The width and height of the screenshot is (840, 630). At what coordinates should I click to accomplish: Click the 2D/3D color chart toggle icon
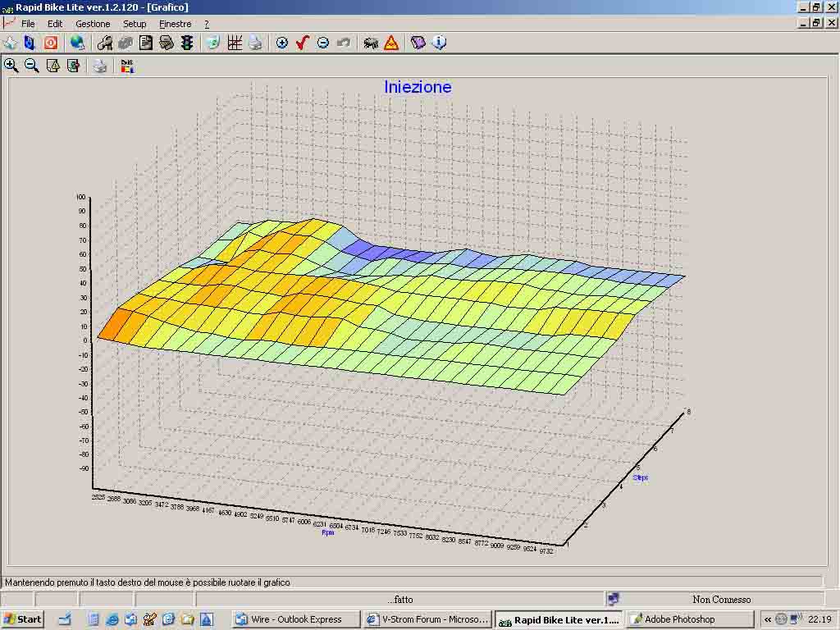tap(127, 66)
